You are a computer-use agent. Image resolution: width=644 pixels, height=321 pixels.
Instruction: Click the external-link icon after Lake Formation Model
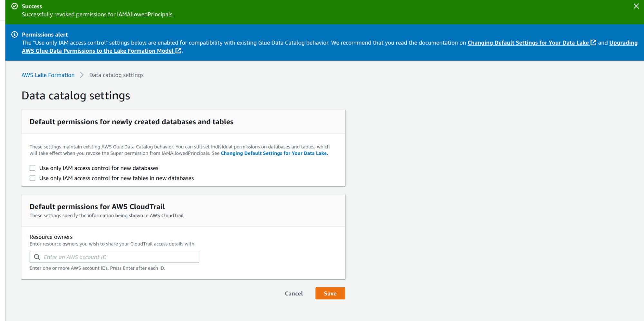(x=178, y=51)
